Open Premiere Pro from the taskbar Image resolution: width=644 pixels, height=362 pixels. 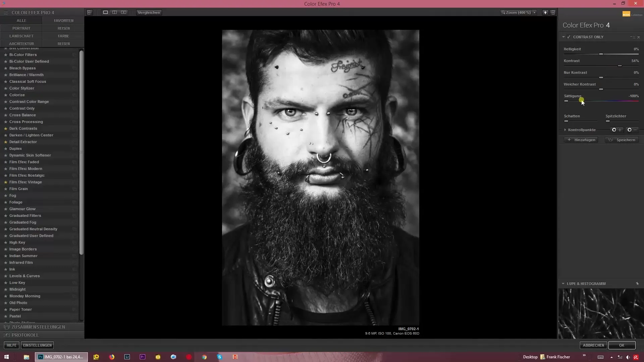pyautogui.click(x=143, y=357)
